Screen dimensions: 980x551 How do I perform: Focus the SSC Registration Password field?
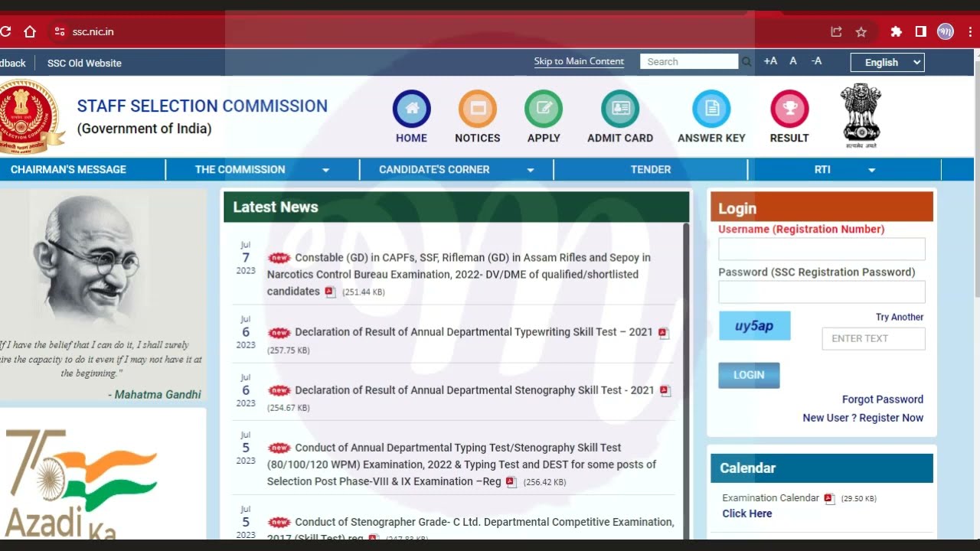[x=822, y=292]
